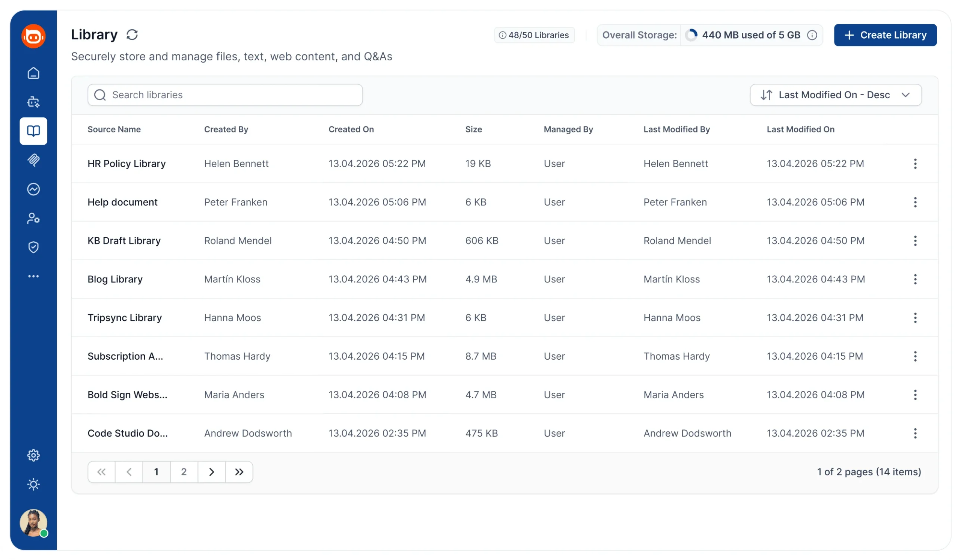Screen dimensions: 961x560
Task: Open actions menu for HR Policy Library
Action: 915,164
